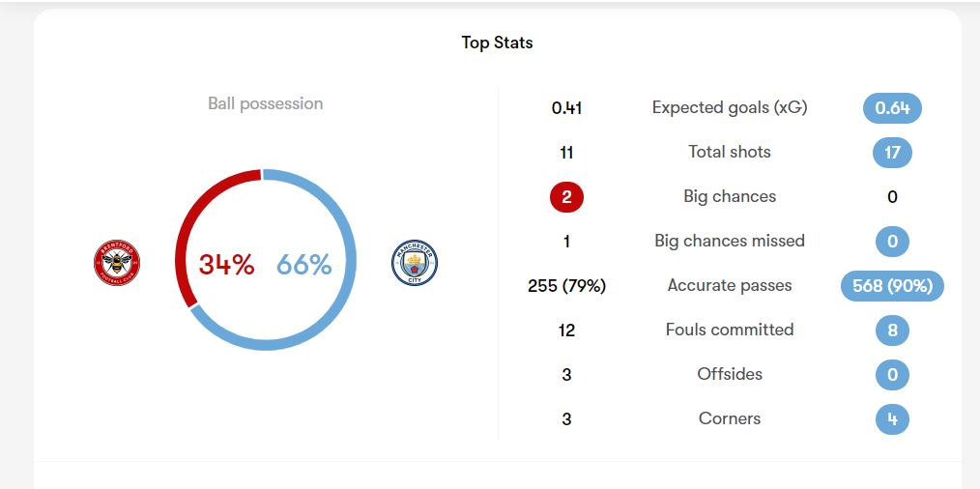The width and height of the screenshot is (980, 489).
Task: Click the Top Stats heading
Action: coord(497,43)
